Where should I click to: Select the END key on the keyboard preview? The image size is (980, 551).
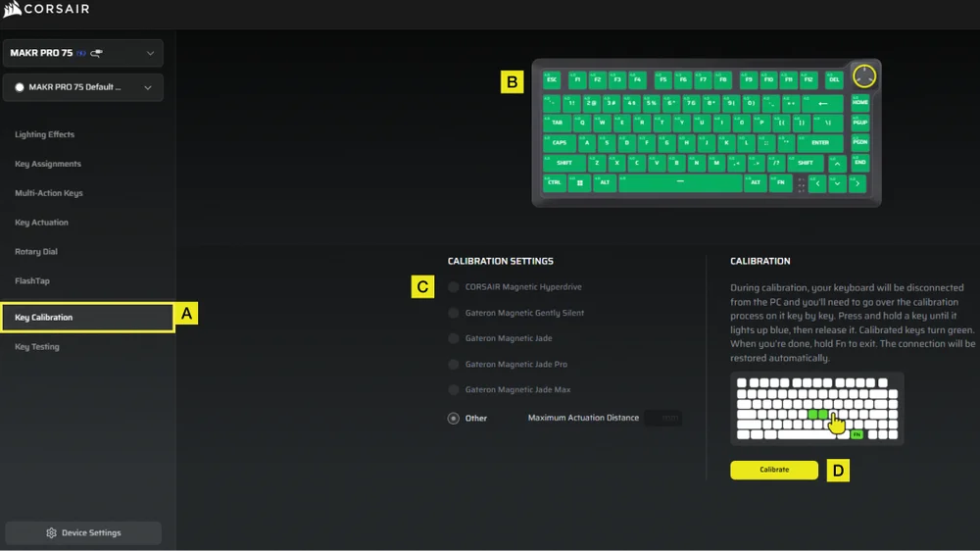point(860,163)
